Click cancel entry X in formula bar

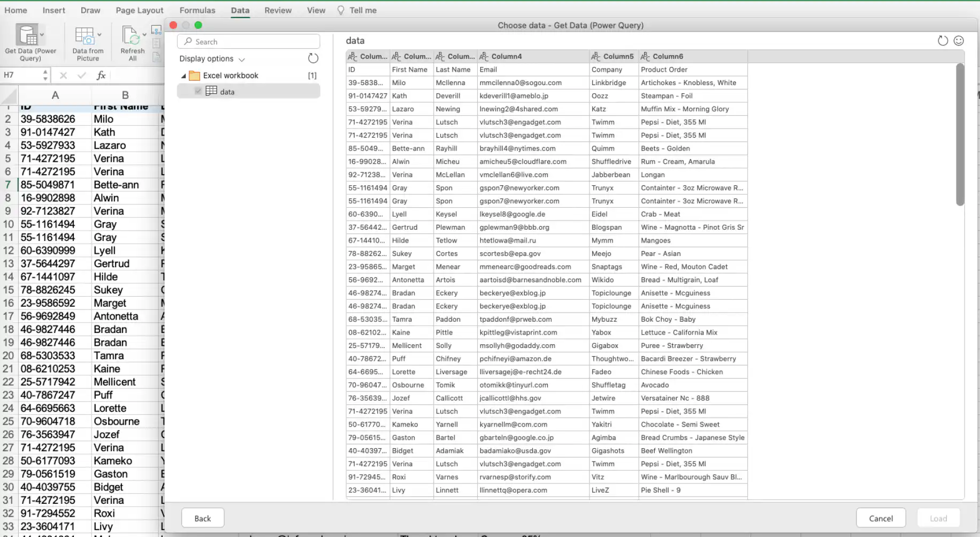[63, 75]
